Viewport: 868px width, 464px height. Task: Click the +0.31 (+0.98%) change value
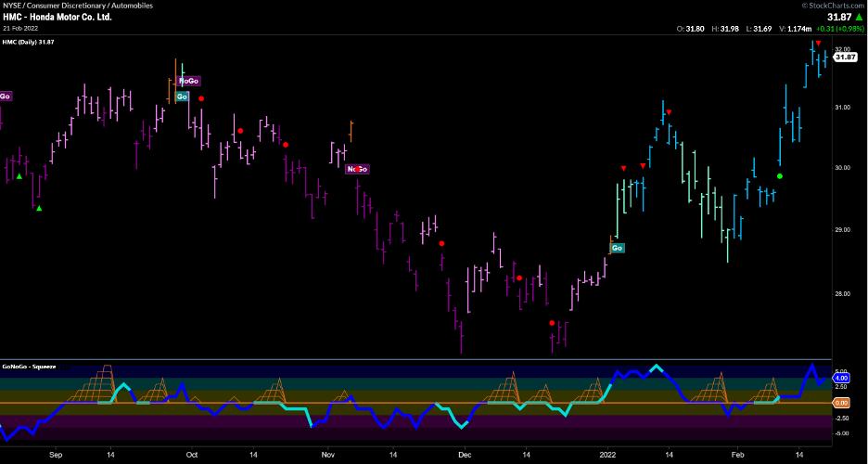(x=839, y=29)
